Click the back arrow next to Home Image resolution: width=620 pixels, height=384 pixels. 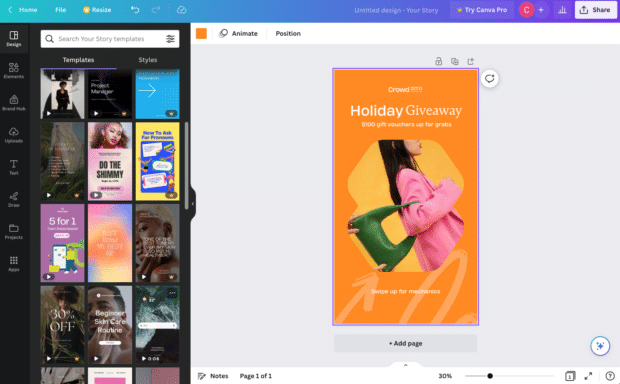click(10, 10)
